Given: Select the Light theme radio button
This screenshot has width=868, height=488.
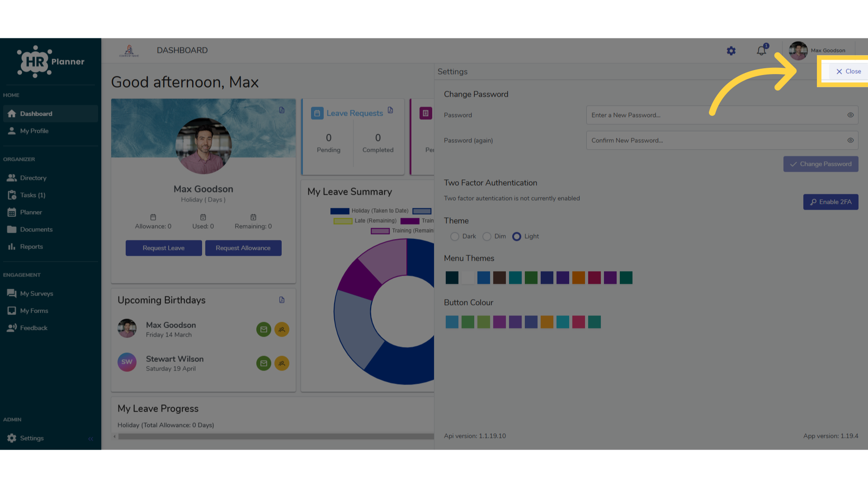Looking at the screenshot, I should [517, 237].
